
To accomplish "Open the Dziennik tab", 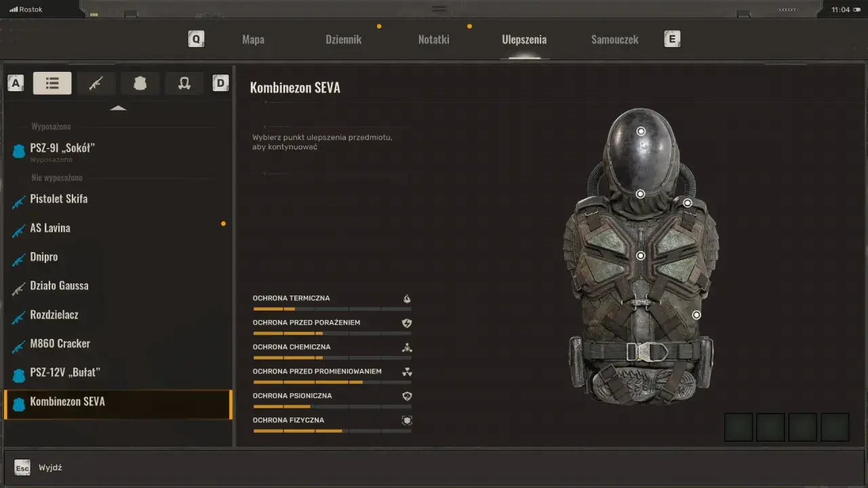I will coord(343,39).
